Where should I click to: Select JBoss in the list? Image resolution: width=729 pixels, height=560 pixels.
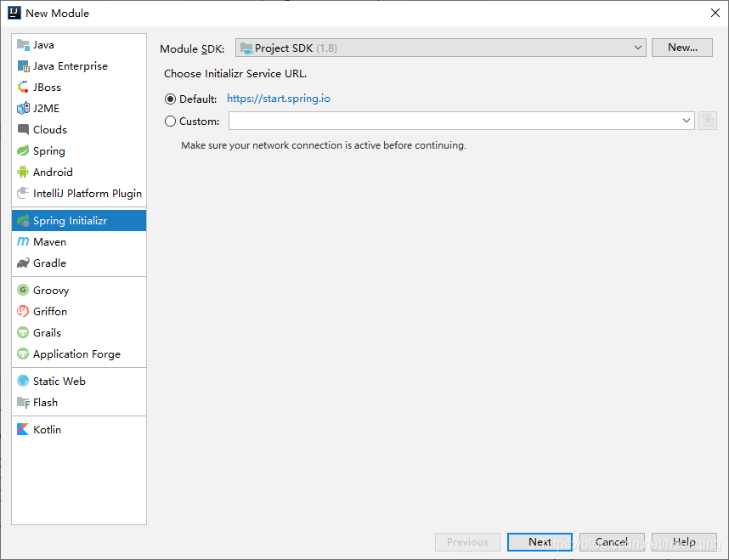[x=79, y=87]
